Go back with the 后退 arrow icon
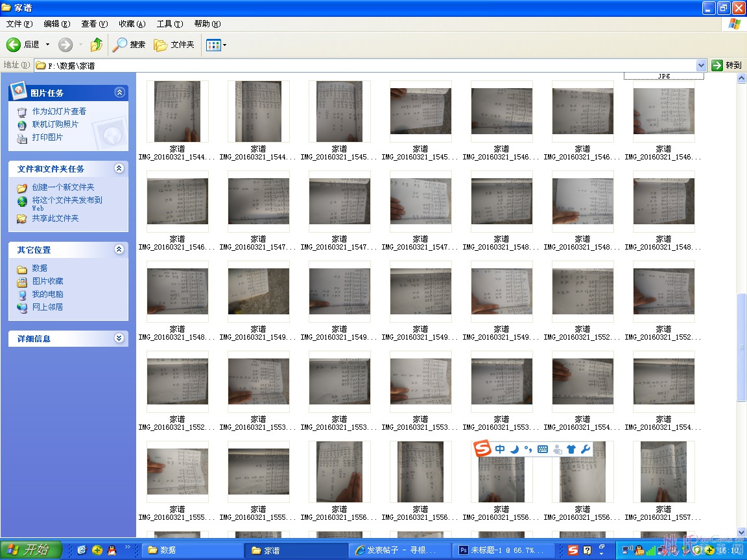Image resolution: width=747 pixels, height=560 pixels. click(14, 45)
